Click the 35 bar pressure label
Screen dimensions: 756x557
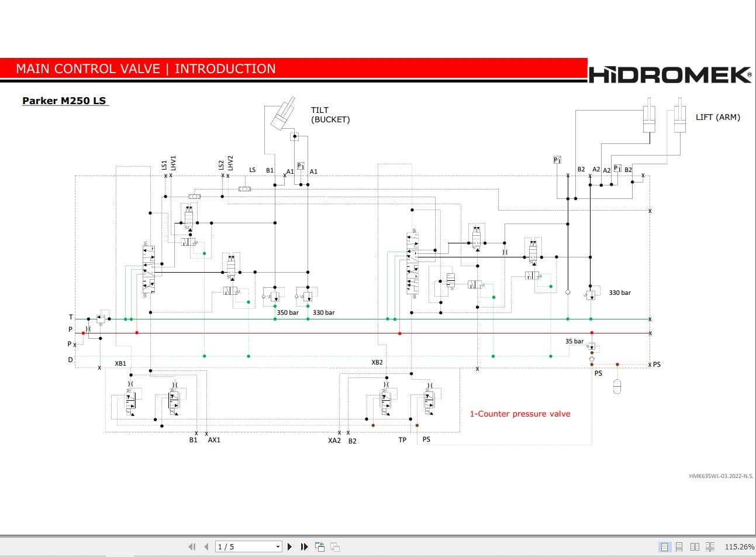574,341
